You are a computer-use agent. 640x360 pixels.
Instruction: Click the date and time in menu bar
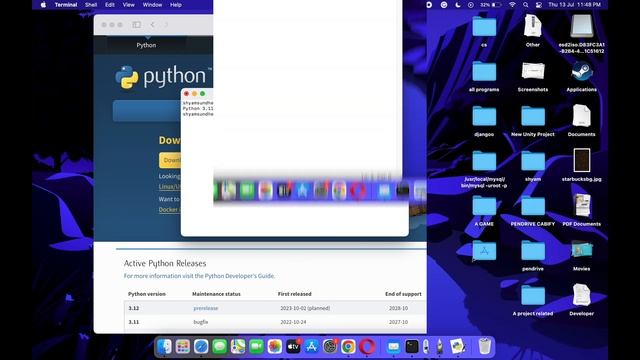[x=575, y=5]
